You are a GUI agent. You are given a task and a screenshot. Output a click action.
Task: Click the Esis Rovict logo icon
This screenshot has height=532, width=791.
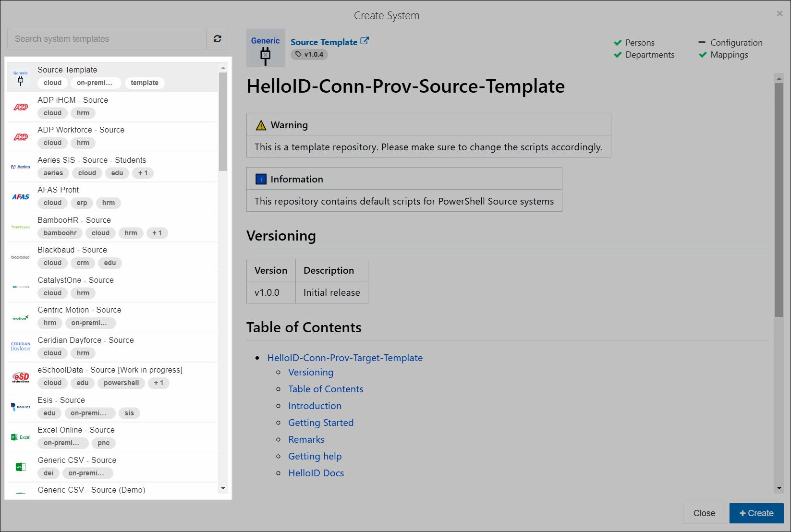tap(21, 407)
